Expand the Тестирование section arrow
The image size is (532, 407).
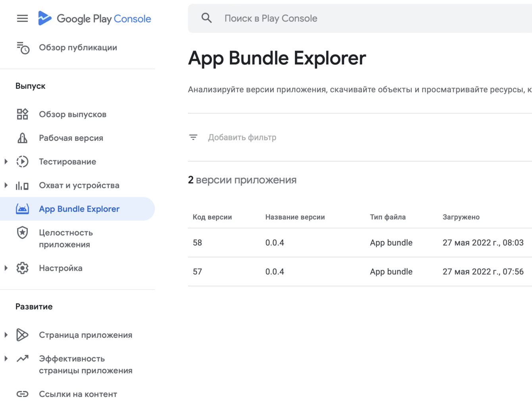pos(6,161)
